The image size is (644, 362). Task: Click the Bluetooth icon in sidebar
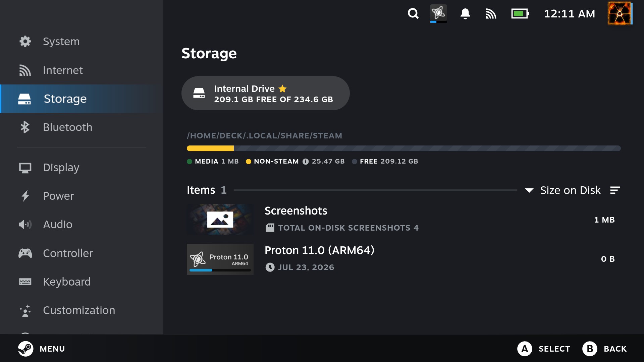coord(25,127)
